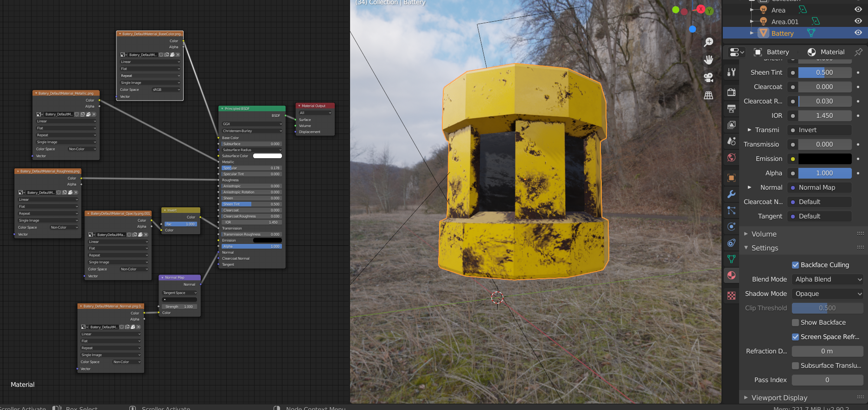This screenshot has width=868, height=410.
Task: Open the Render properties tab icon
Action: pos(731,92)
